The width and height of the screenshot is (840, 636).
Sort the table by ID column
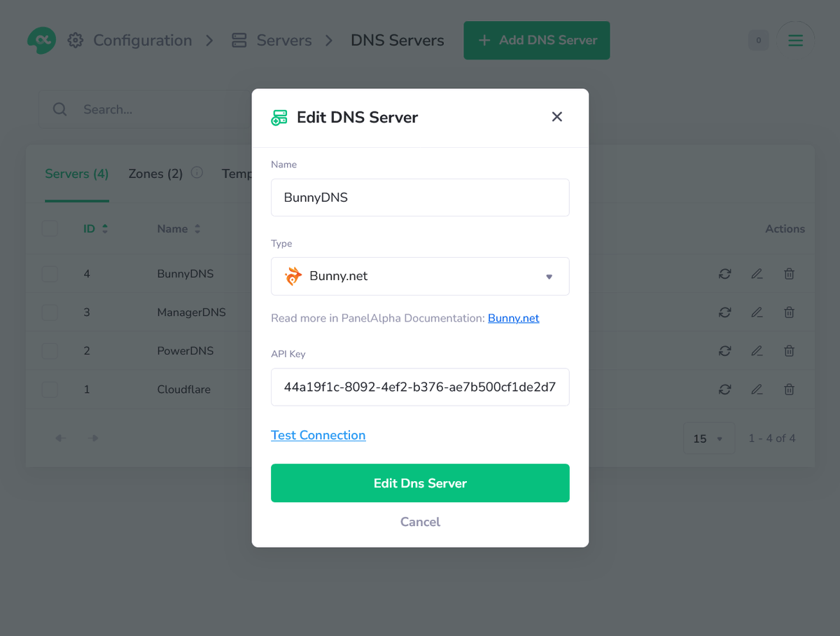coord(96,229)
